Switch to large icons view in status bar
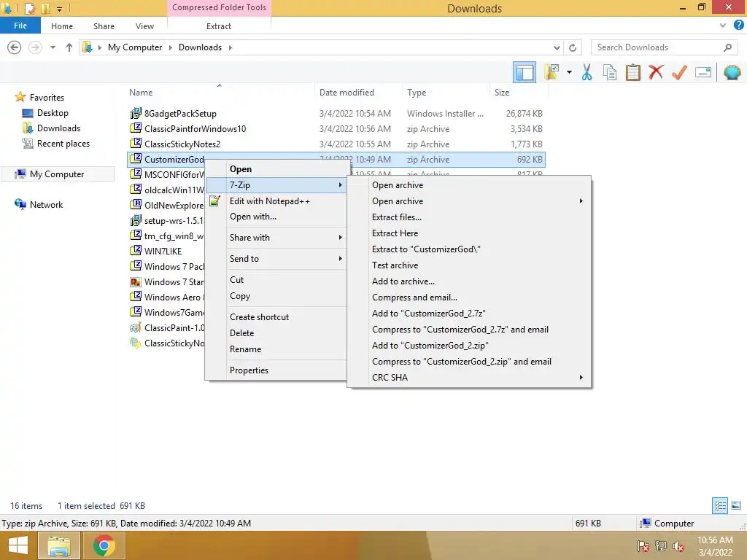 736,505
